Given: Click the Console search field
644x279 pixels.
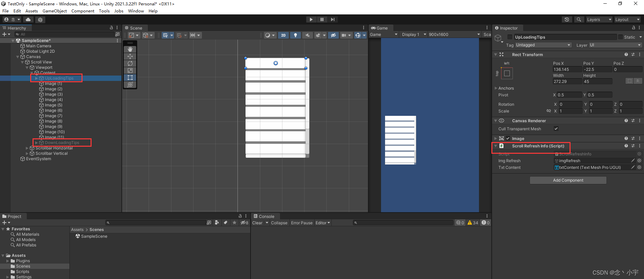Looking at the screenshot, I should pyautogui.click(x=403, y=223).
